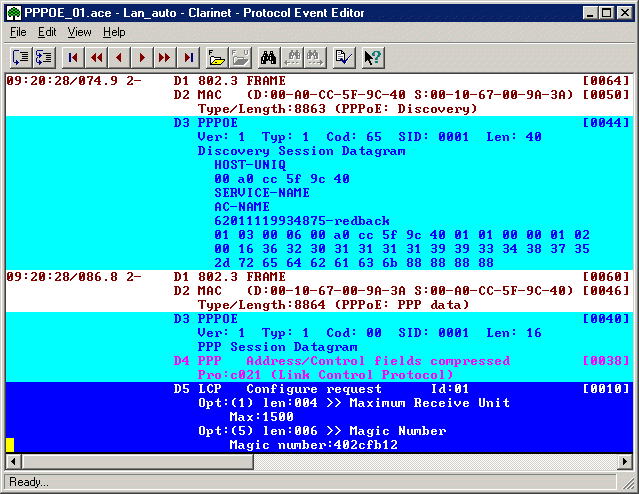The height and width of the screenshot is (494, 639).
Task: Jump to the first event
Action: tap(73, 57)
